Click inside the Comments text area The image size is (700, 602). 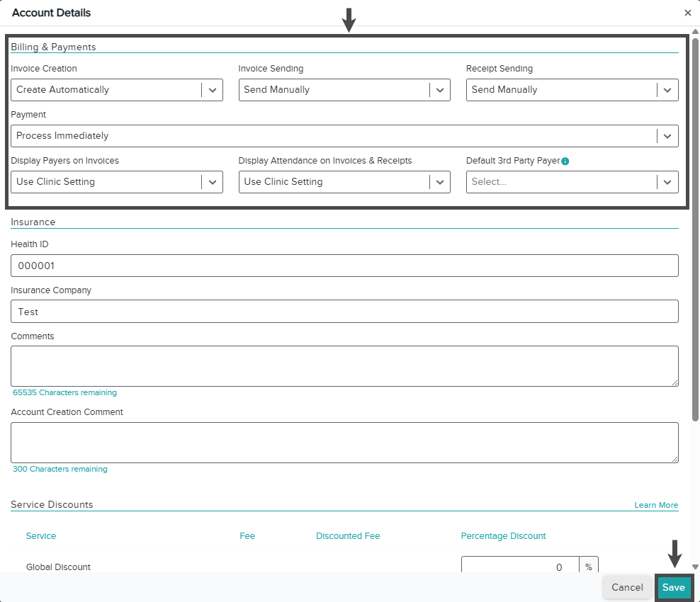(344, 366)
